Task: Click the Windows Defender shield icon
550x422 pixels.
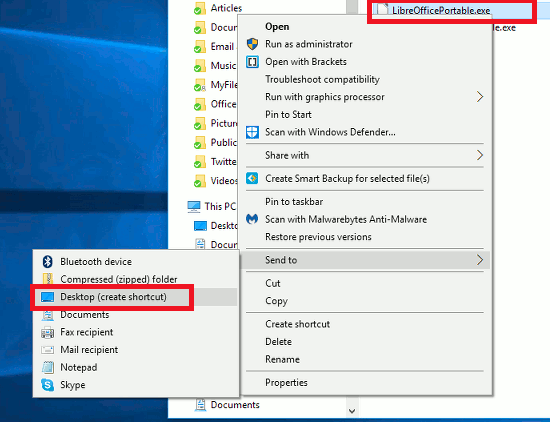Action: click(x=252, y=132)
